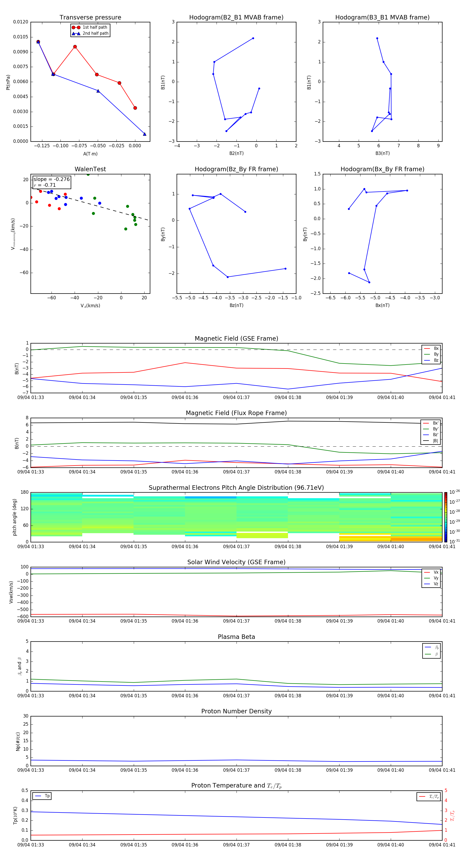Click the 'β' legend entry in Plasma Beta
The image size is (473, 868).
(431, 654)
